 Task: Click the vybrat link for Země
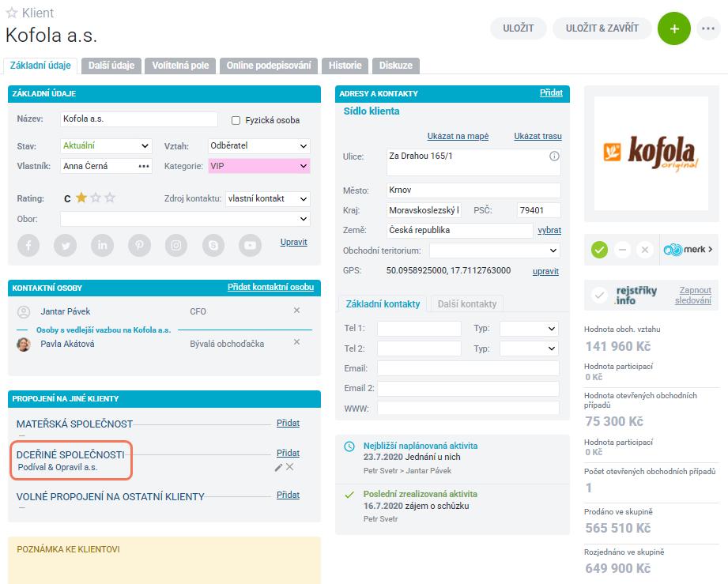549,230
